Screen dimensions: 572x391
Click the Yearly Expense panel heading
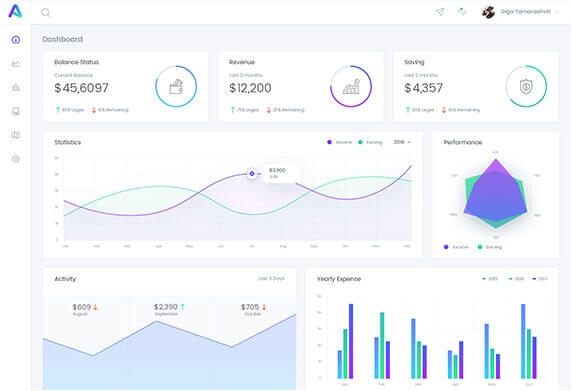(x=339, y=279)
